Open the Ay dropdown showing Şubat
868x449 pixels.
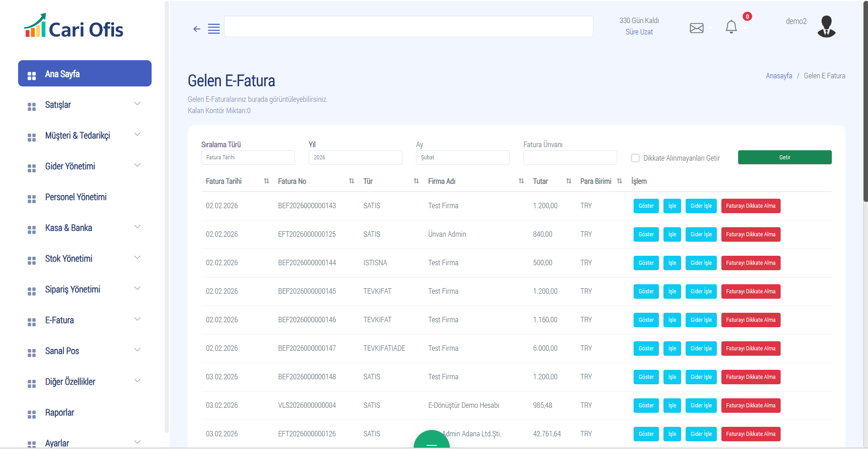click(462, 158)
